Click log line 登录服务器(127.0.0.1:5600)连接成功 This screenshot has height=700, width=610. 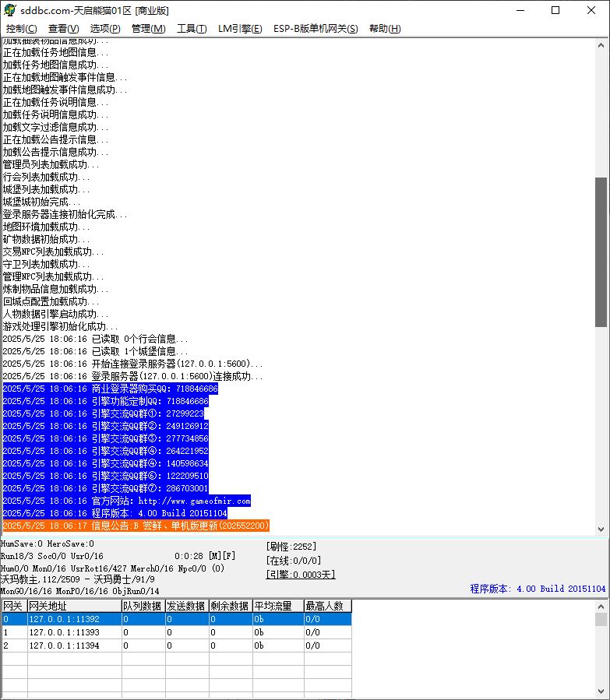click(132, 376)
